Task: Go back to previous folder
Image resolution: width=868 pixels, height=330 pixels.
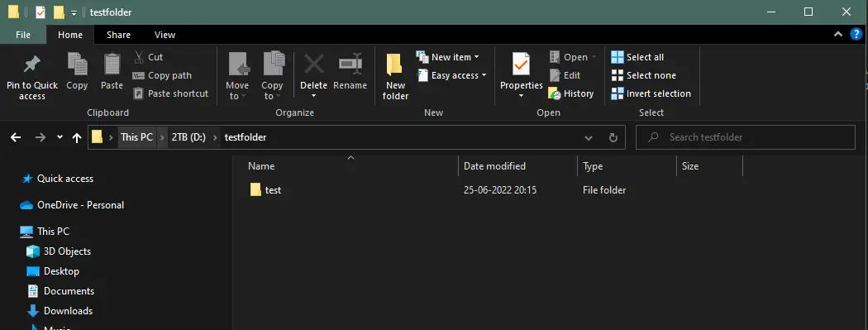Action: coord(16,137)
